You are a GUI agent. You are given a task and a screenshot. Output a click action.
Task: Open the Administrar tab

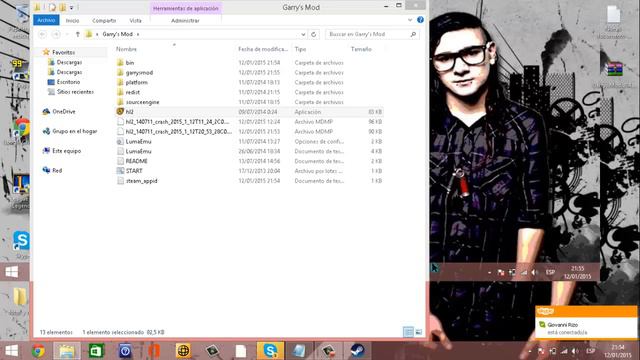pos(185,20)
